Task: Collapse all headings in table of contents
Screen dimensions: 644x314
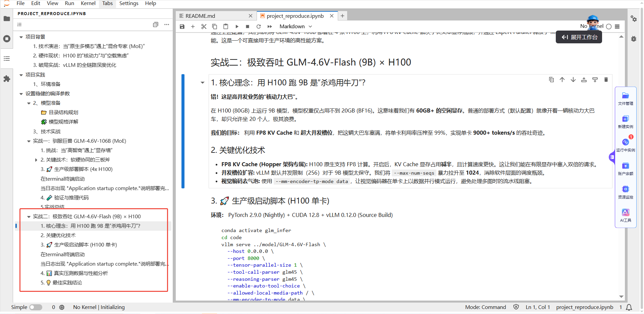Action: (156, 25)
